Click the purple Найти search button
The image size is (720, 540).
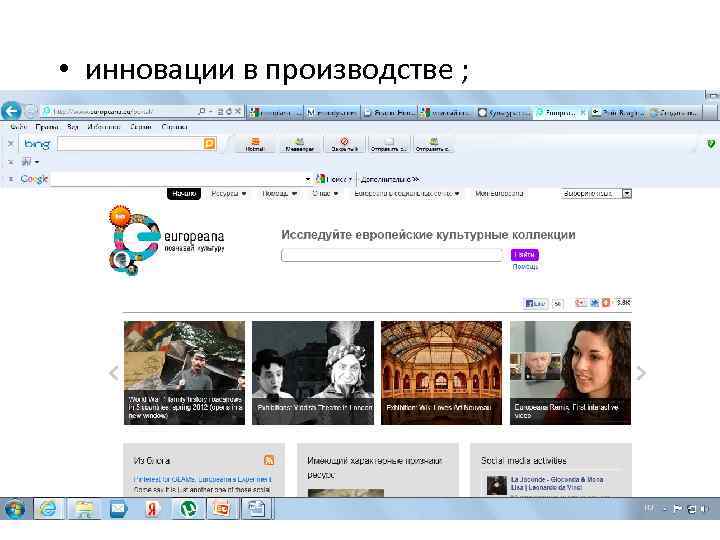[524, 254]
